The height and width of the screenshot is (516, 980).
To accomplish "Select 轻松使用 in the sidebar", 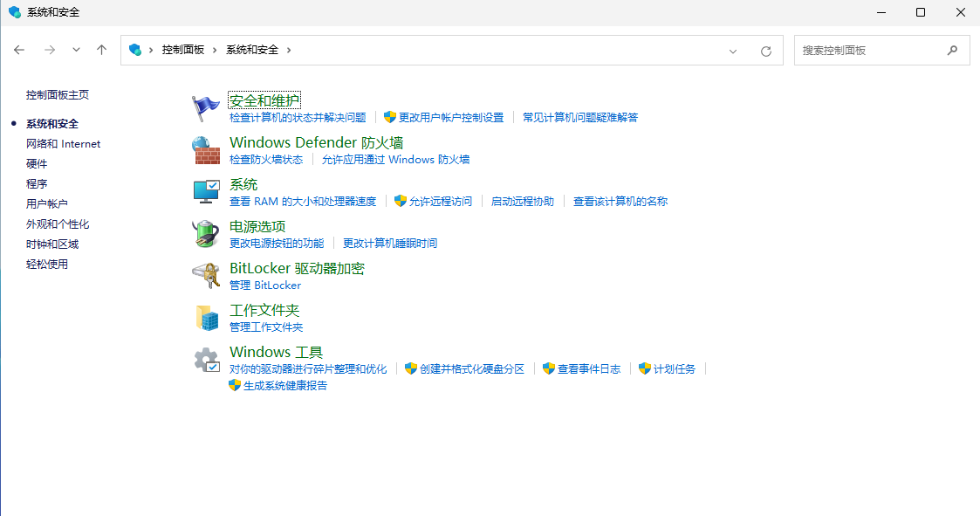I will click(x=47, y=264).
